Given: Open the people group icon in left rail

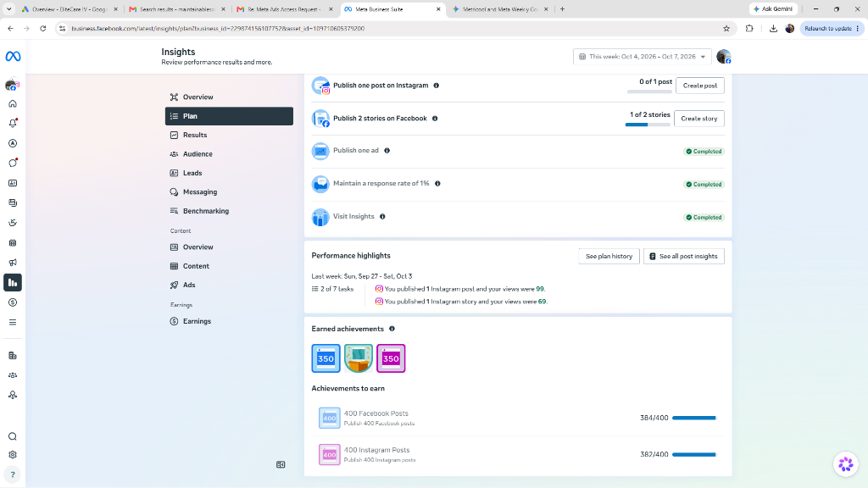Looking at the screenshot, I should 13,375.
